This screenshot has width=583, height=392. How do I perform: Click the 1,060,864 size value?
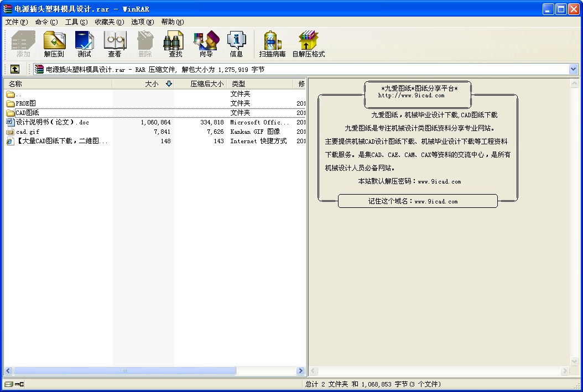(x=155, y=122)
